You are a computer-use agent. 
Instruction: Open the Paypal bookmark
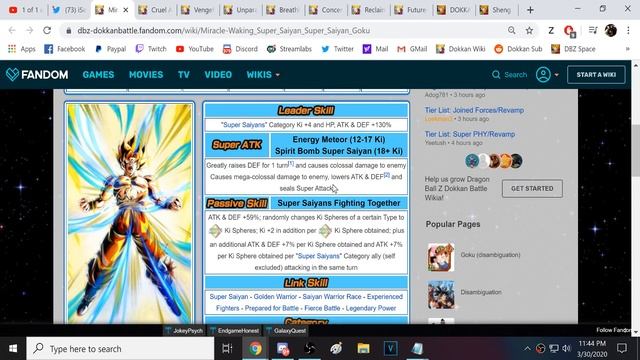click(111, 49)
